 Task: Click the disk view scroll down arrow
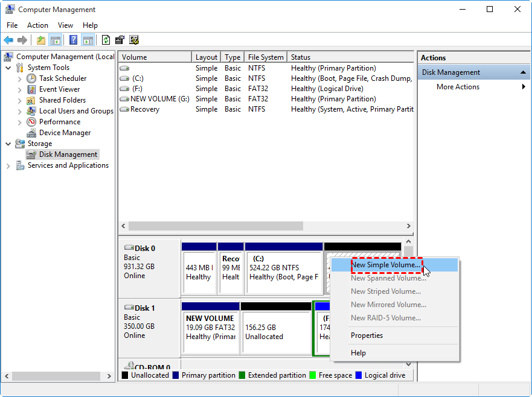[408, 364]
